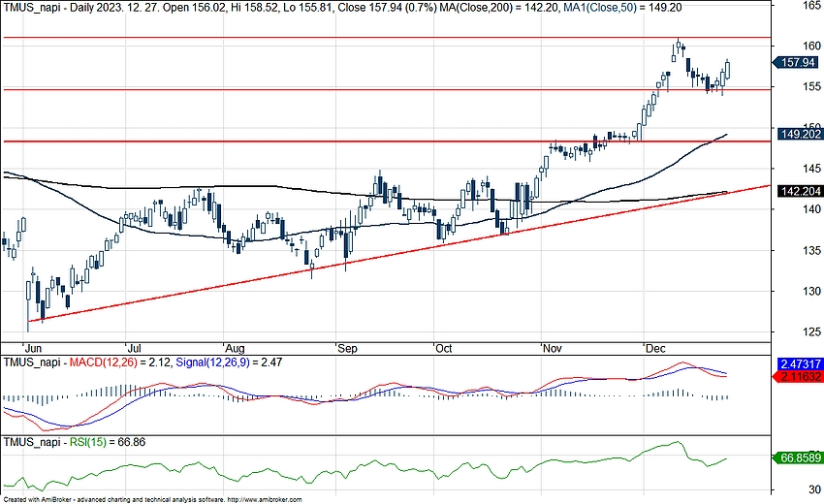
Task: Click the Sep month label
Action: tap(347, 348)
